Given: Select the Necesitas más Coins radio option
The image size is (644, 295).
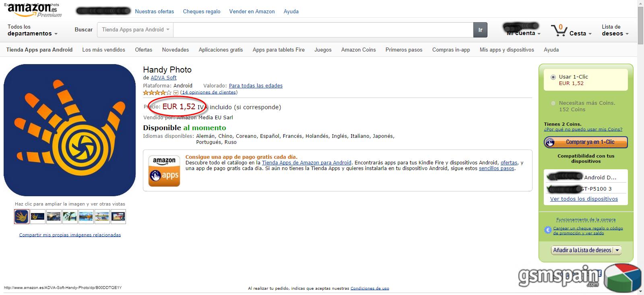Looking at the screenshot, I should (x=553, y=103).
